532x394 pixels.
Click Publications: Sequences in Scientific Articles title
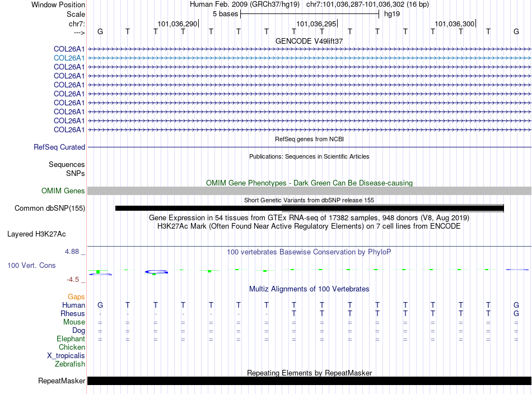pos(309,156)
